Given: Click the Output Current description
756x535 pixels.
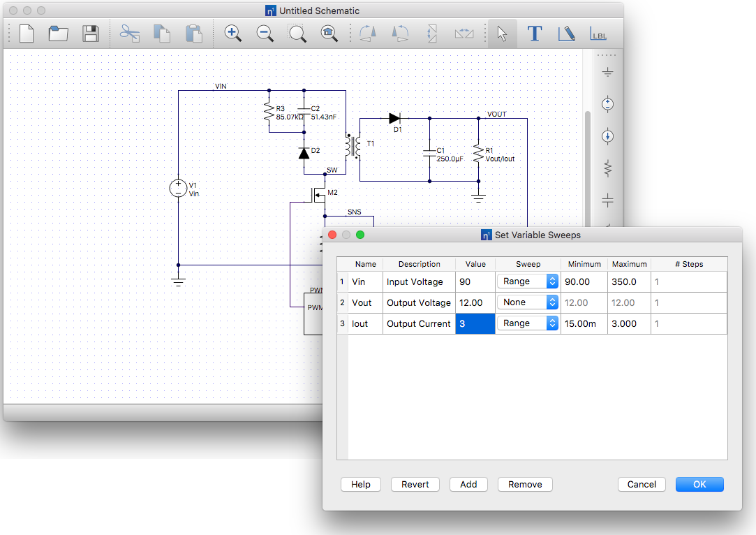Looking at the screenshot, I should point(419,323).
